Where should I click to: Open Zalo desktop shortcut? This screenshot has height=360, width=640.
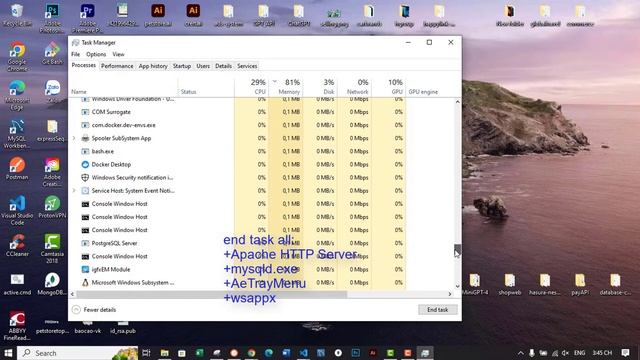(52, 91)
